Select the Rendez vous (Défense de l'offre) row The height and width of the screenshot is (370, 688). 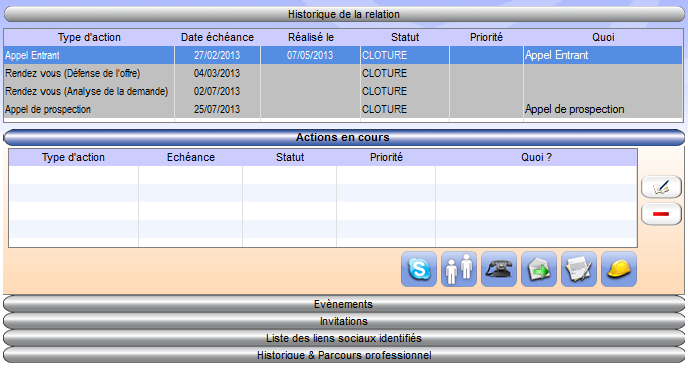[343, 73]
